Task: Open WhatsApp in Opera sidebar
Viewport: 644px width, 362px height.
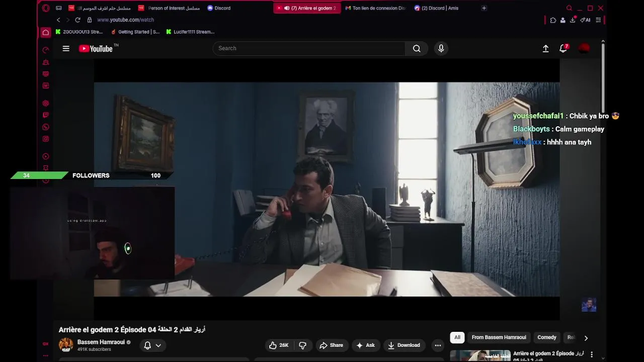Action: click(46, 127)
